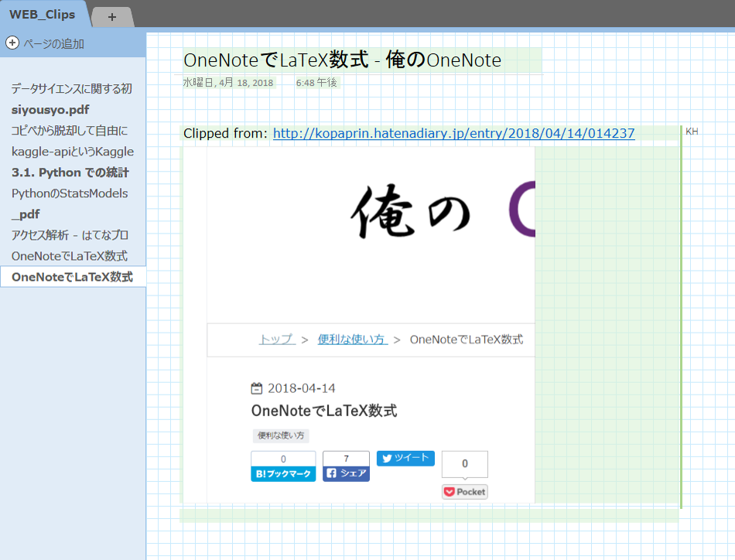Click the B!ブックマーク button

pos(283,474)
